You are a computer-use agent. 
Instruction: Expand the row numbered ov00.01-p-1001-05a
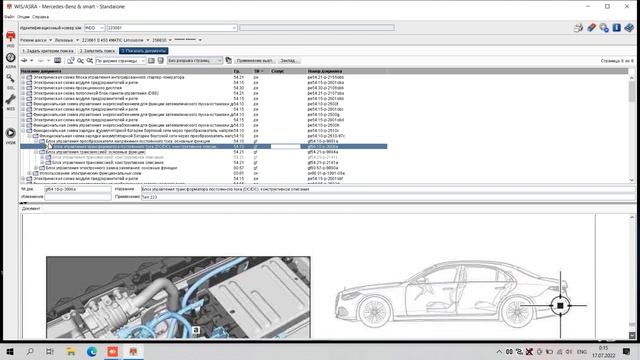point(29,173)
